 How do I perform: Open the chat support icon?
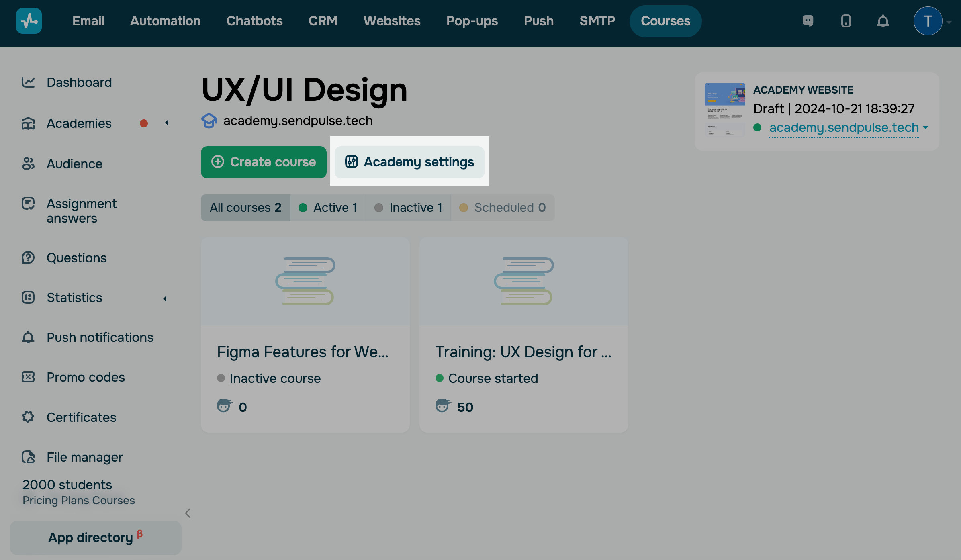tap(808, 21)
